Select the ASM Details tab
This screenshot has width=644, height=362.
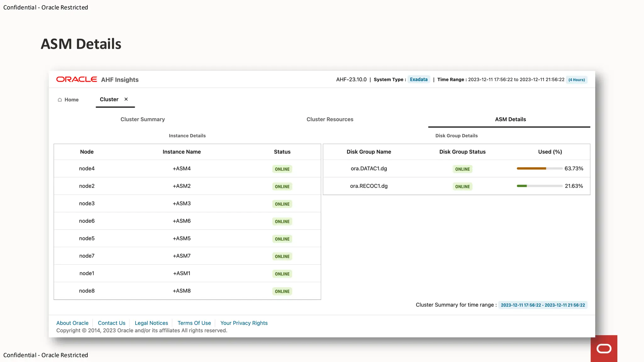[x=510, y=119]
